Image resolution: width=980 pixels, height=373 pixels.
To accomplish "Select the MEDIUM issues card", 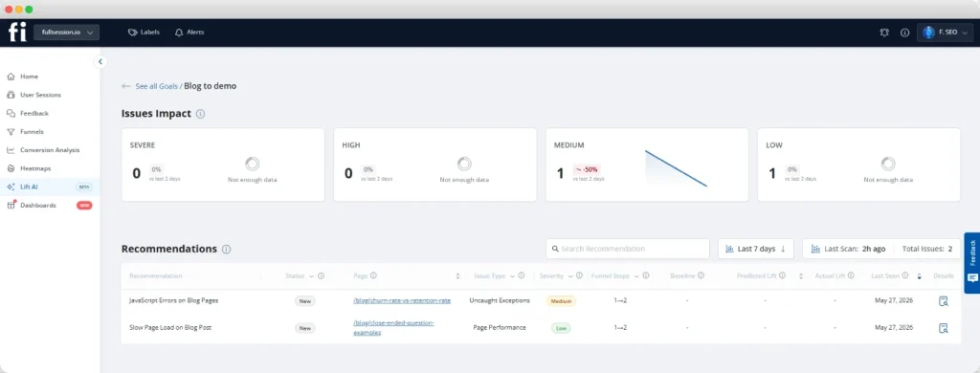I will tap(647, 165).
